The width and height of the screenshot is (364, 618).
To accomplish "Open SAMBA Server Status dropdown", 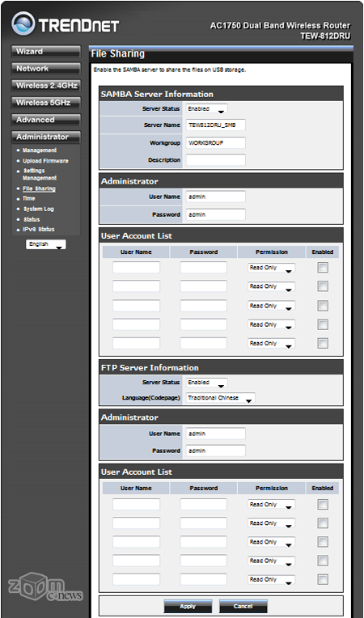I will pyautogui.click(x=206, y=108).
